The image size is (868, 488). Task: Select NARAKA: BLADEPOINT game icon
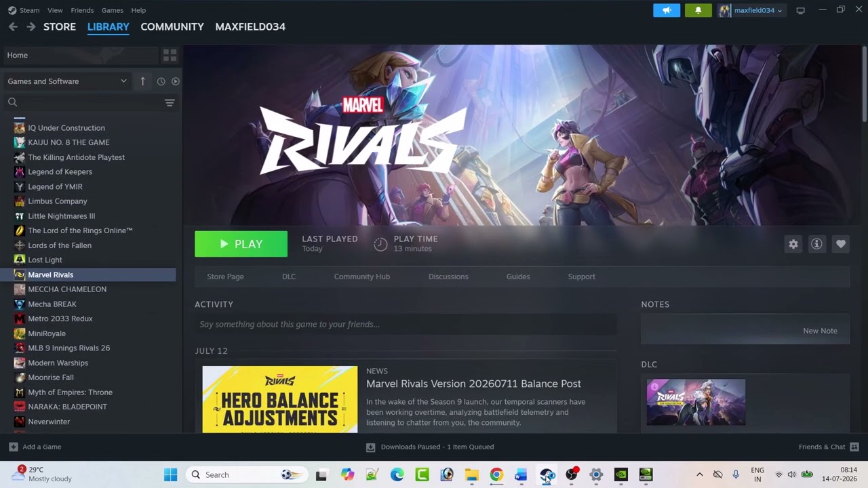coord(20,407)
